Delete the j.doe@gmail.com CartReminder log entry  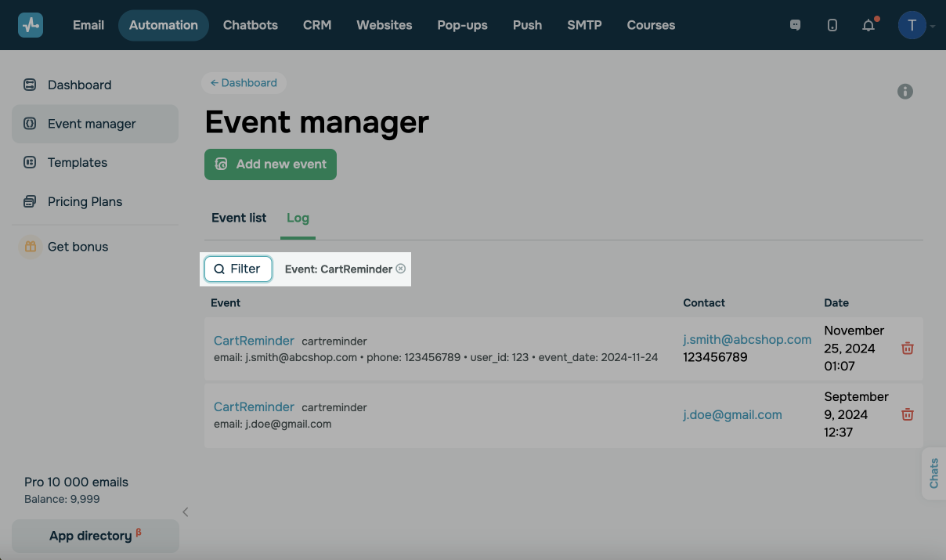click(908, 414)
